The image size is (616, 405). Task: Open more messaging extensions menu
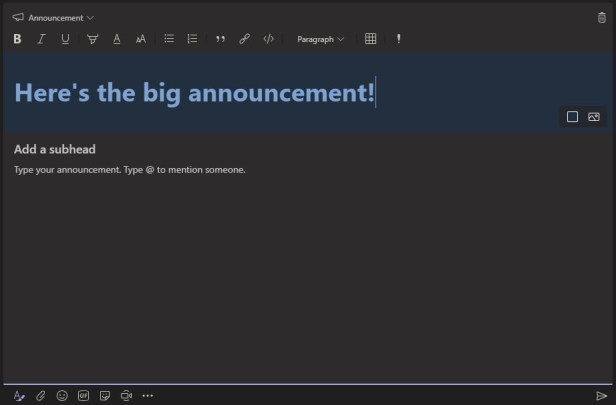click(148, 396)
